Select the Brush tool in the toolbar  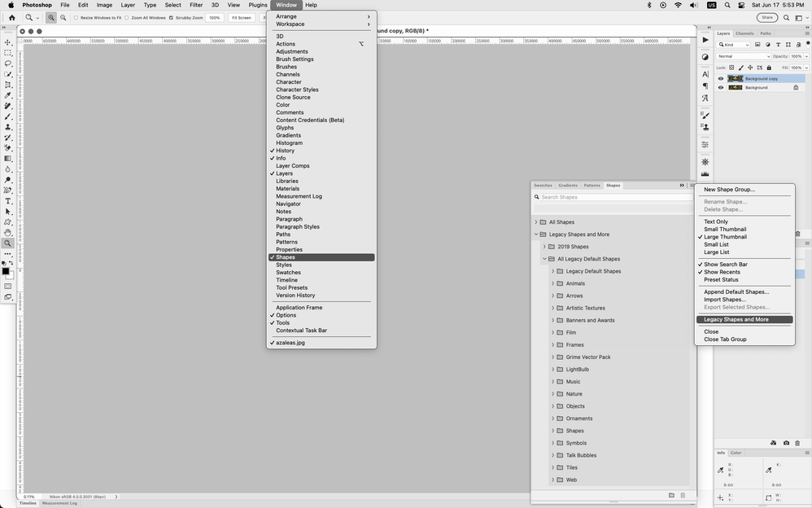coord(8,116)
